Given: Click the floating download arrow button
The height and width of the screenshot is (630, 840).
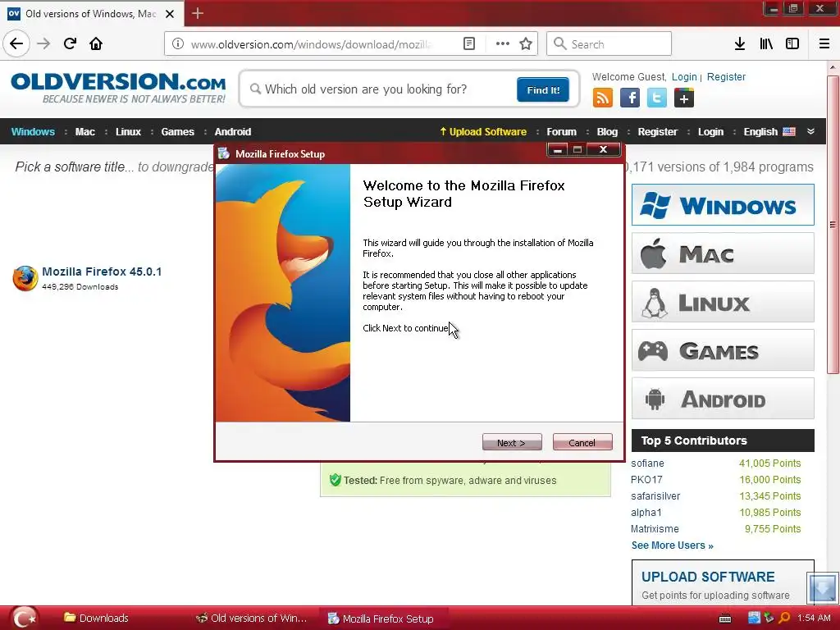Looking at the screenshot, I should pyautogui.click(x=822, y=587).
